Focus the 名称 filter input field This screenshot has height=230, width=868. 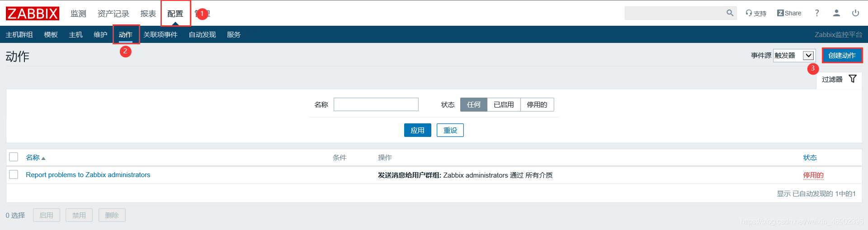[376, 104]
